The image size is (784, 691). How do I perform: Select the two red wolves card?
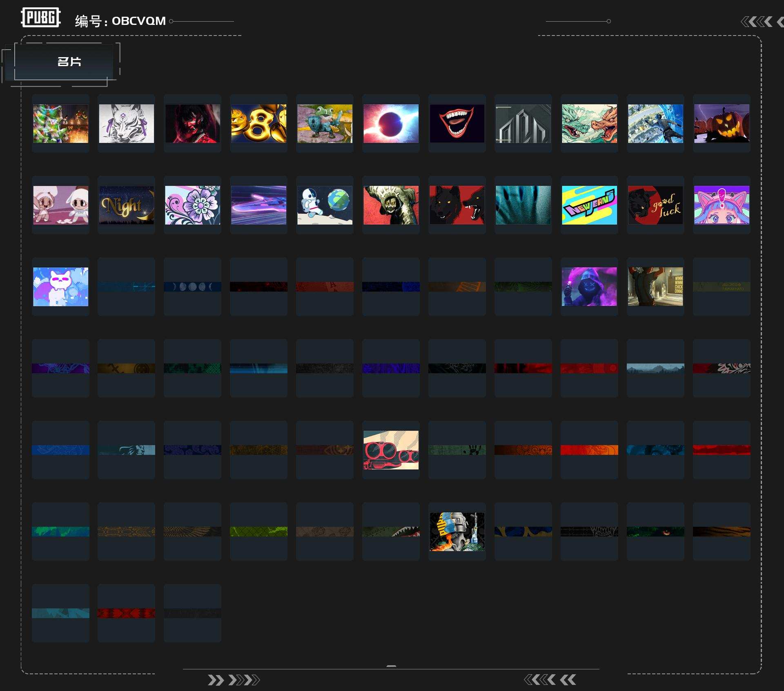coord(457,205)
